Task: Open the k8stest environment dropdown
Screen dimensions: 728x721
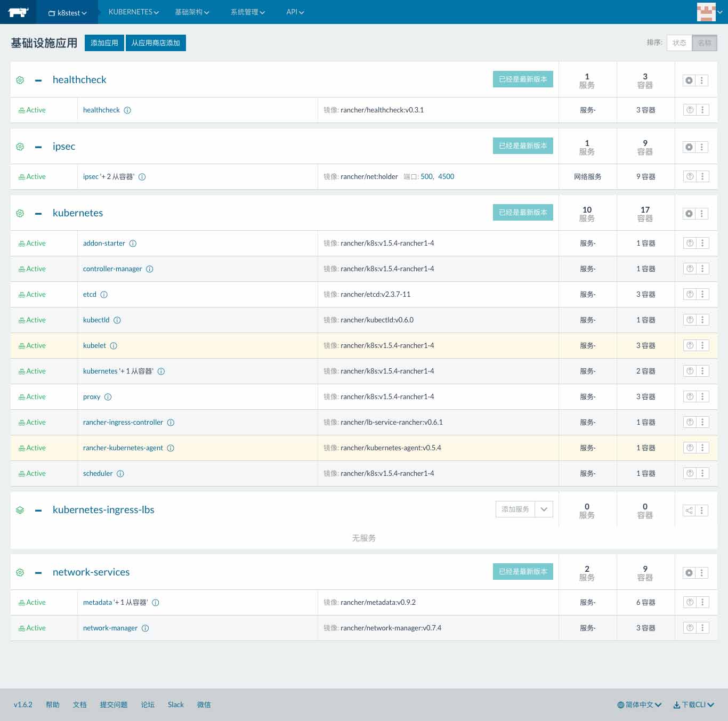Action: click(67, 12)
